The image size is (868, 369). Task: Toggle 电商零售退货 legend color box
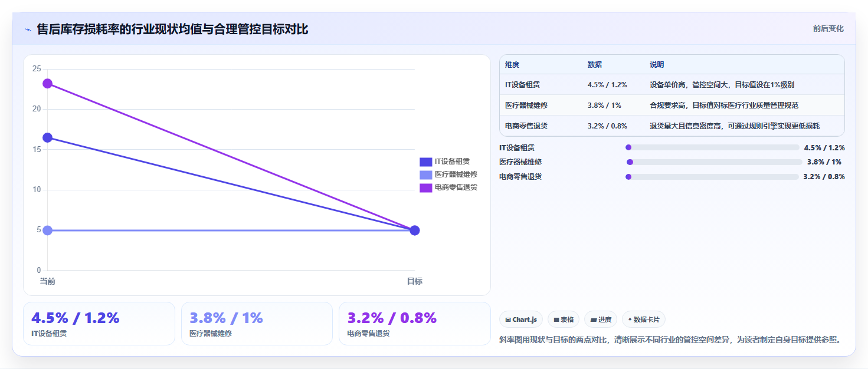tap(426, 187)
